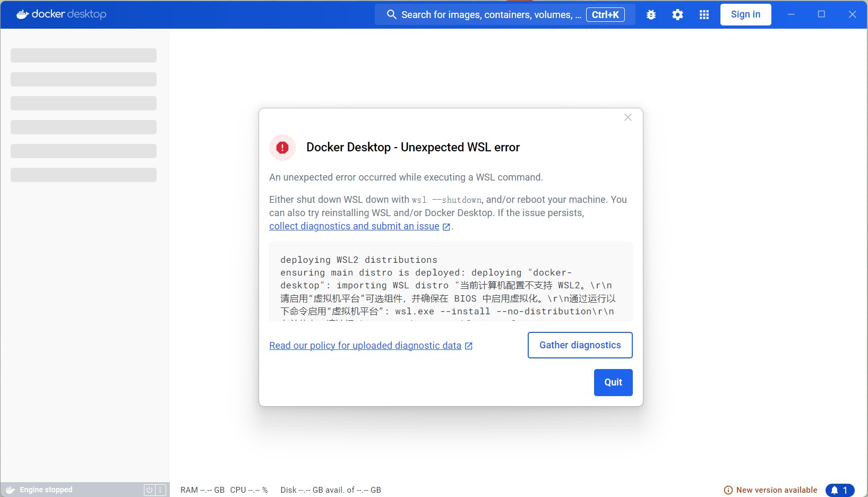
Task: Open Settings via the gear icon
Action: [x=677, y=15]
